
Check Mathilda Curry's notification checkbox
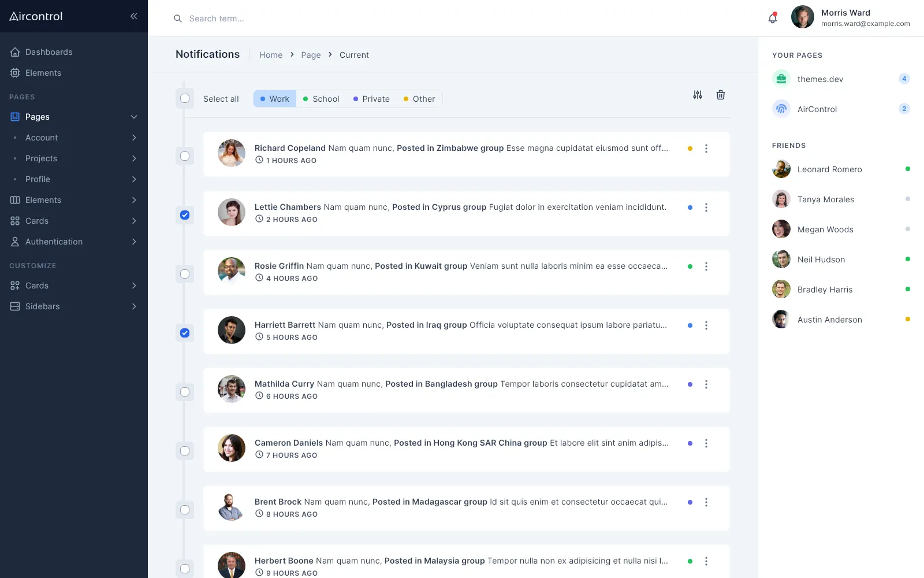coord(185,392)
